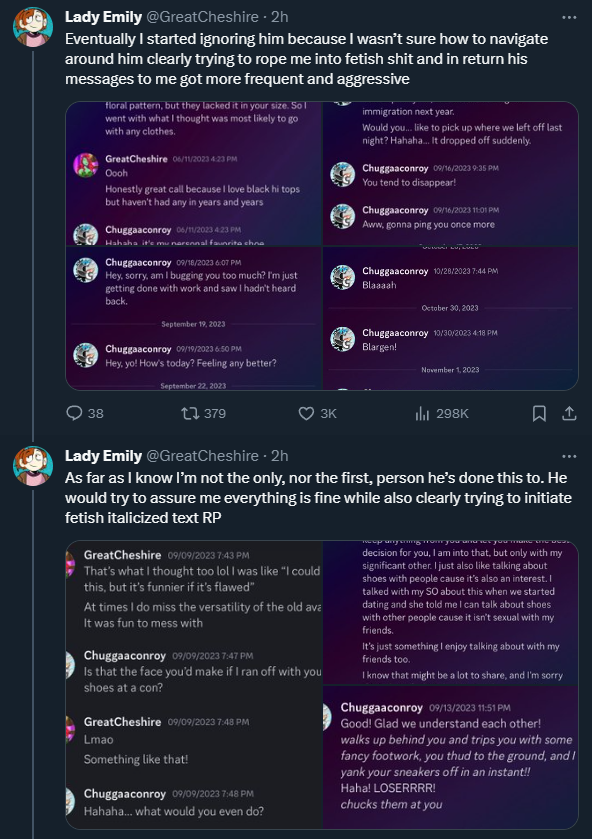Open screenshot ending with 'Haha! LOSERRRR!'

(x=451, y=757)
